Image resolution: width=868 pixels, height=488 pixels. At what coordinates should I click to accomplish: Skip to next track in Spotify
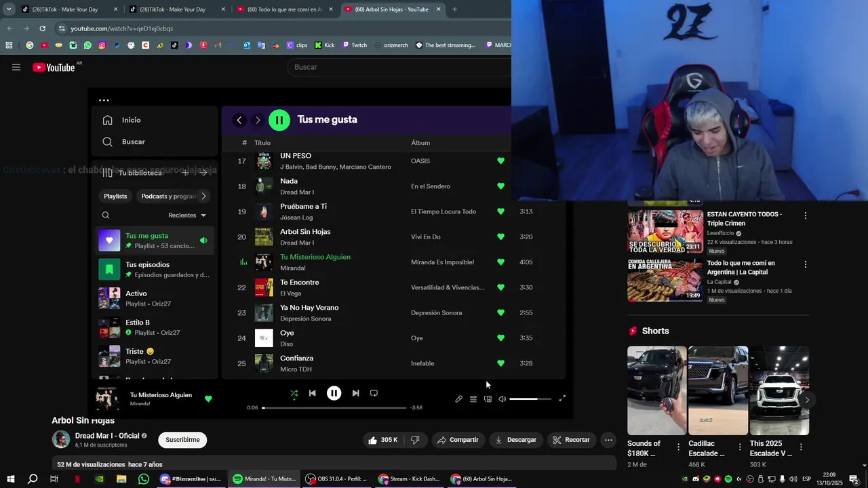point(355,393)
